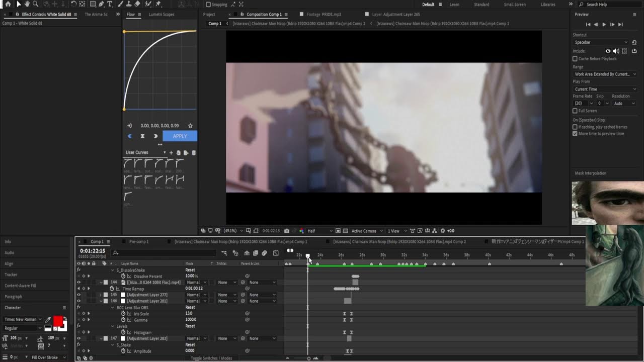This screenshot has height=362, width=644.
Task: Click the snapshot camera icon below viewer
Action: [x=286, y=231]
